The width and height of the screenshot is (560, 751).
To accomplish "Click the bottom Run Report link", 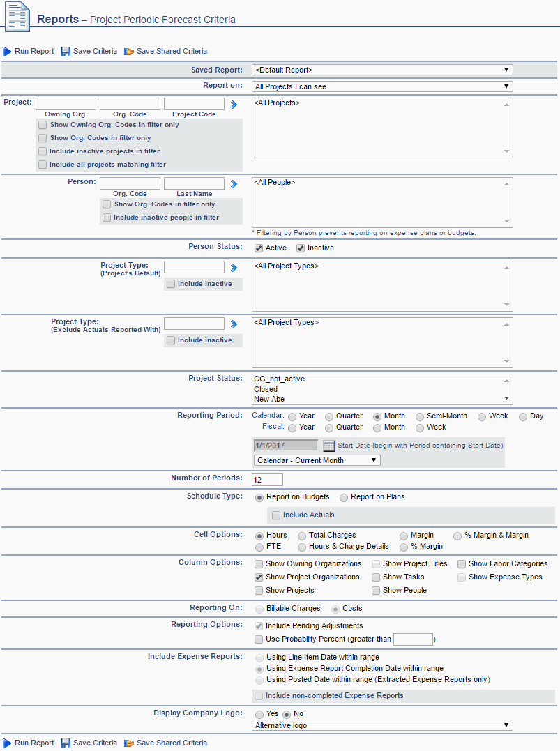I will click(34, 743).
